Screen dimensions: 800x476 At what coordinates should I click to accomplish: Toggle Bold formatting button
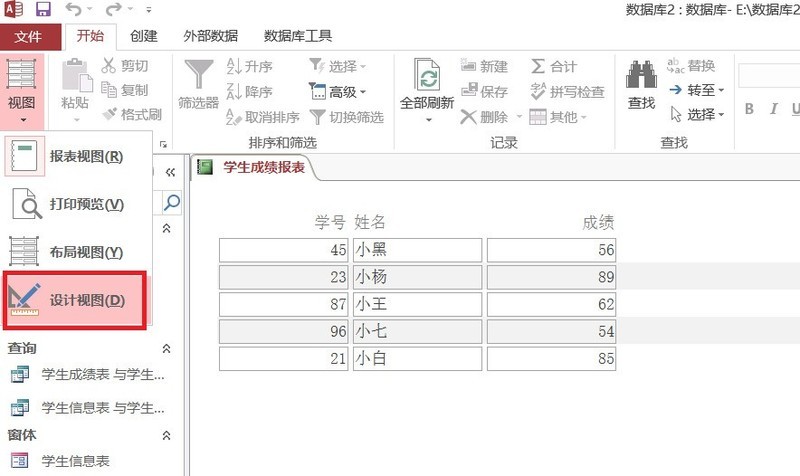[748, 108]
